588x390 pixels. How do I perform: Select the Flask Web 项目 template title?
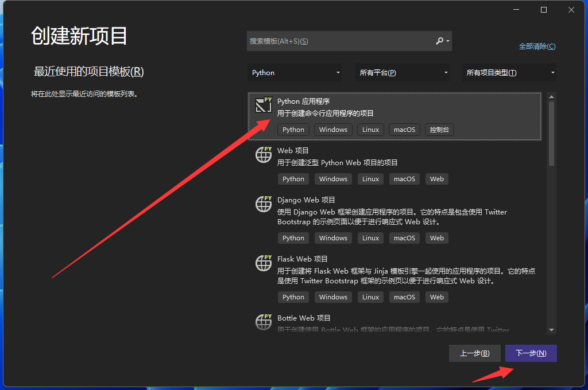point(302,259)
